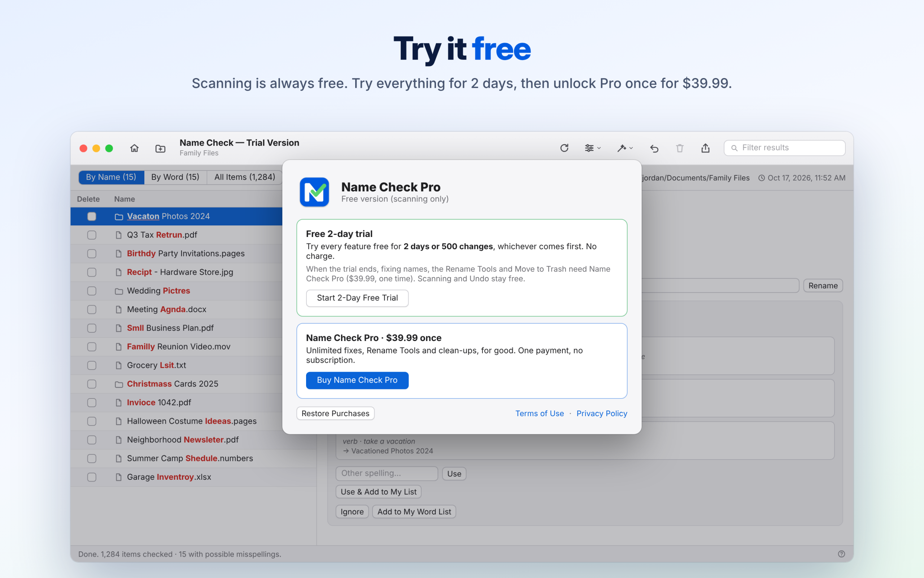
Task: Check delete box for Vacaton Photos 2024
Action: tap(92, 216)
